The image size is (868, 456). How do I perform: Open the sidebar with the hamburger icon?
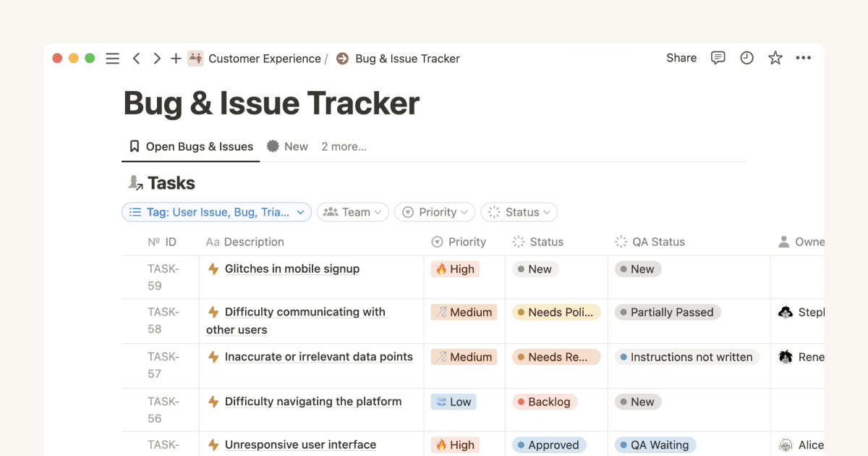(112, 59)
